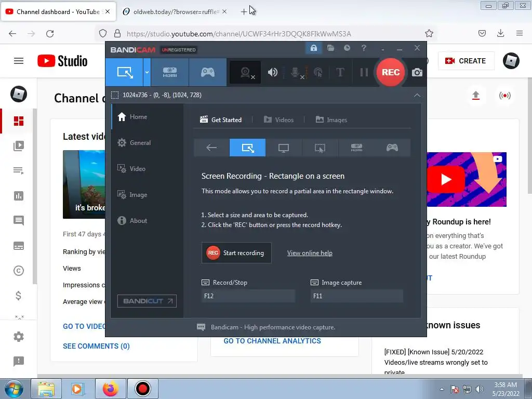Click the lock icon in Bandicam title bar
532x399 pixels.
click(x=313, y=48)
